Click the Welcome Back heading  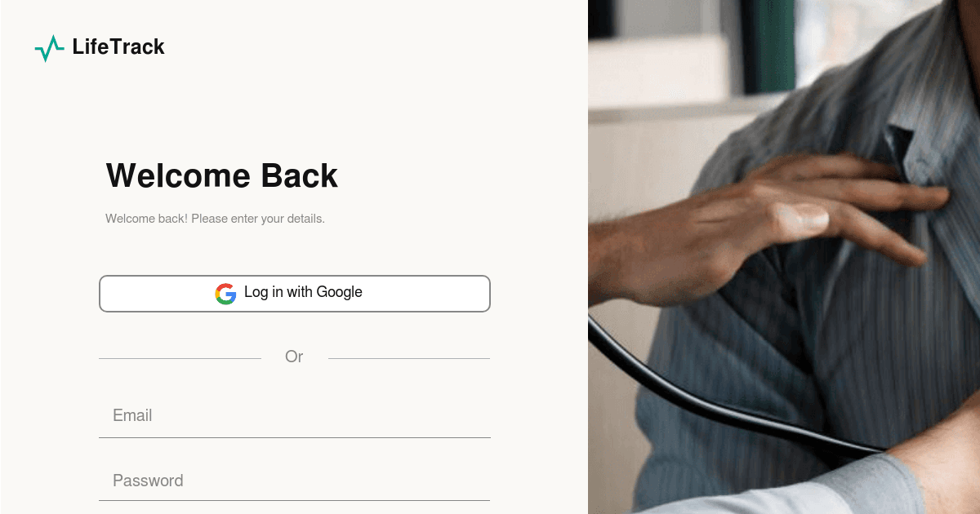click(222, 176)
